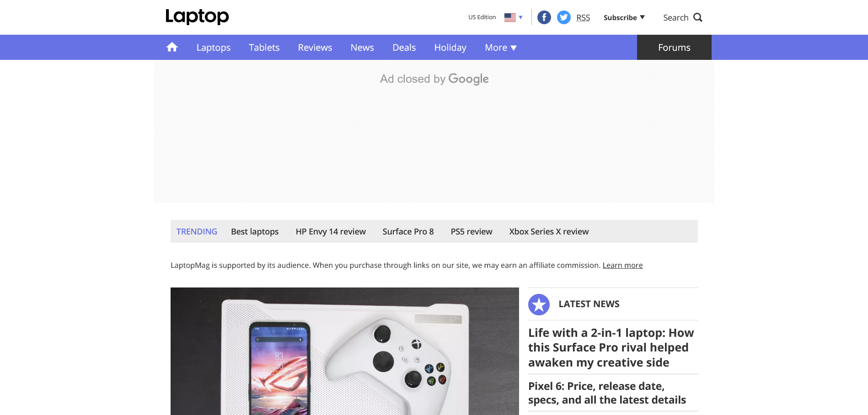Open Laptop Mag's Twitter page
This screenshot has height=415, width=868.
[563, 17]
